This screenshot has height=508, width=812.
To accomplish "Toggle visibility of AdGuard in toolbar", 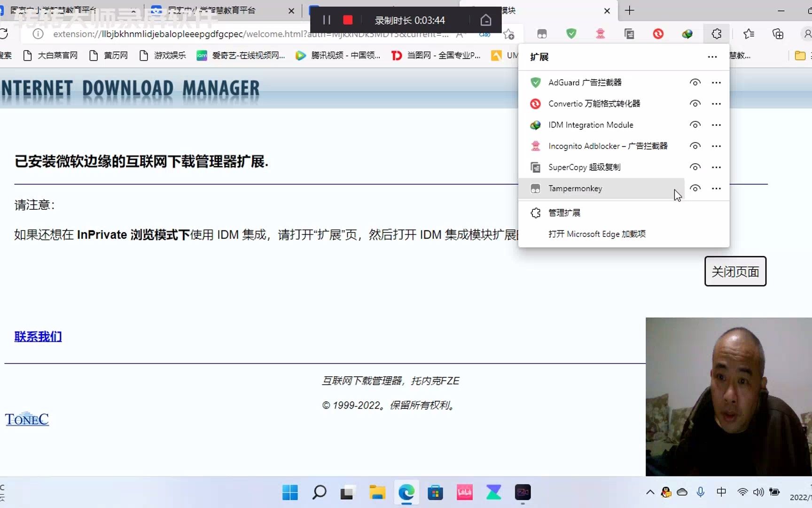I will (695, 82).
